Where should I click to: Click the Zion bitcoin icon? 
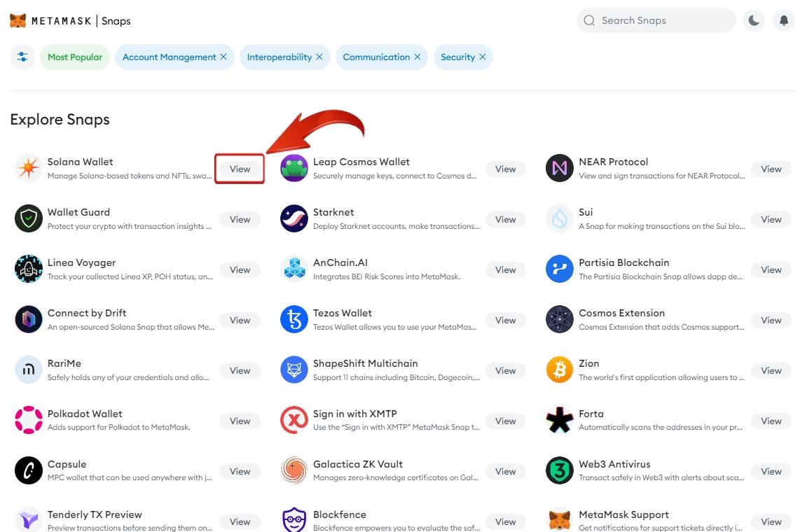[560, 370]
